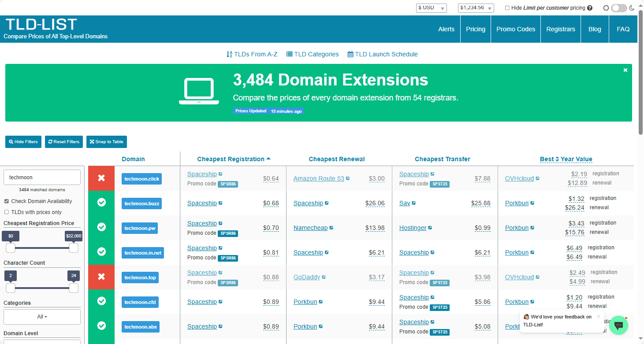Open external link icon next to Sav
The height and width of the screenshot is (344, 644).
[413, 203]
